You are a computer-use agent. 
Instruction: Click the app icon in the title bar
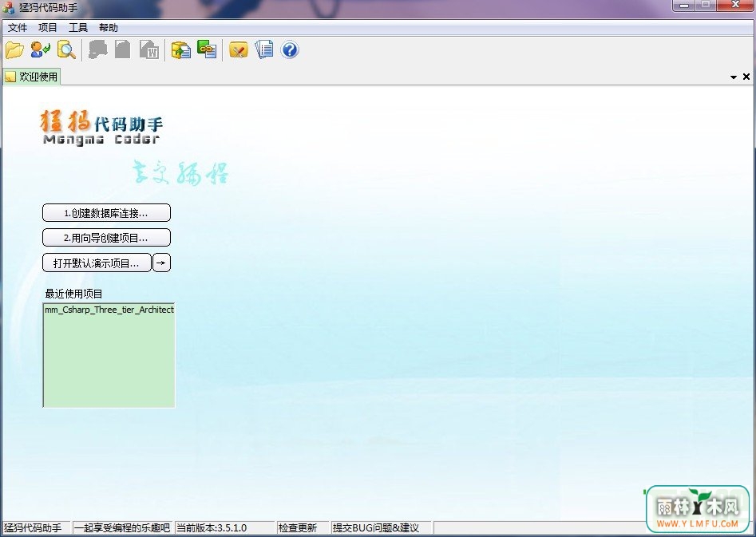click(x=8, y=7)
